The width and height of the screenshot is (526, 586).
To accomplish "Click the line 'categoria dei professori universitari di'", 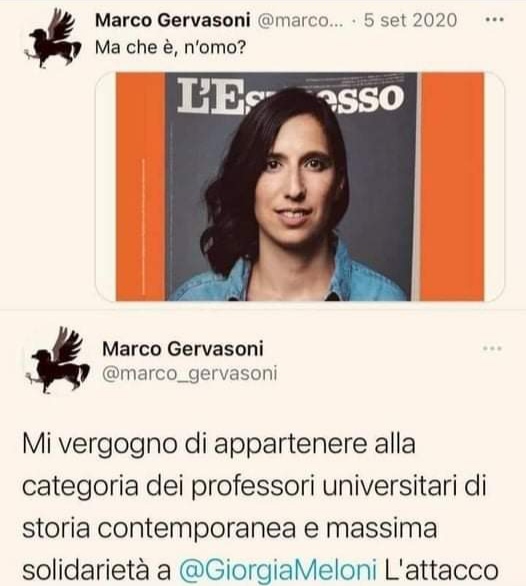I will (x=255, y=487).
